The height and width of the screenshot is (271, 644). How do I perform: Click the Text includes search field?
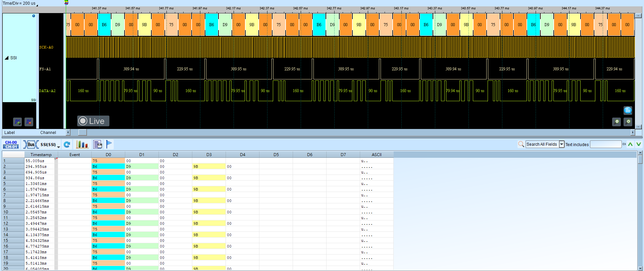tap(606, 144)
